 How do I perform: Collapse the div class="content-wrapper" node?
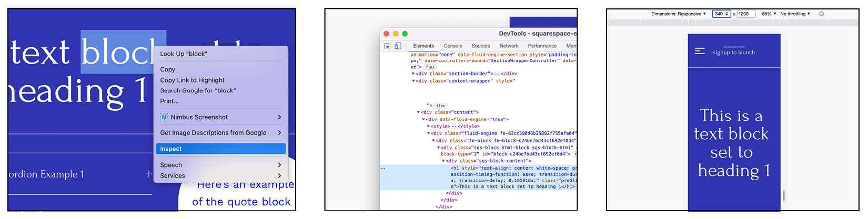click(x=413, y=81)
